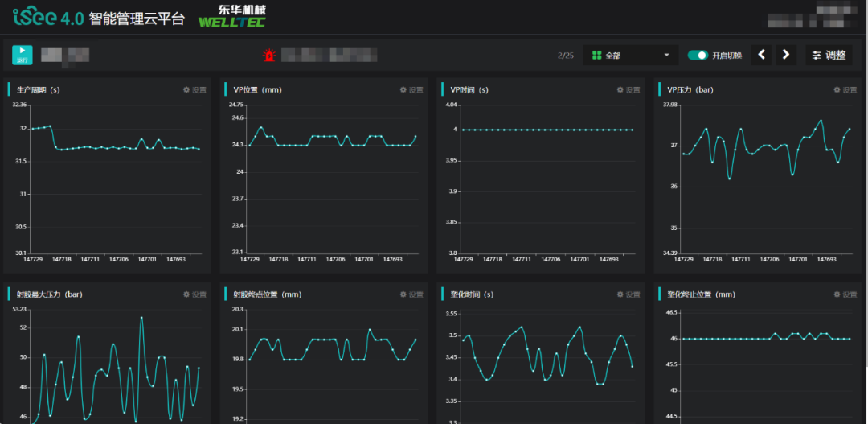The height and width of the screenshot is (424, 868).
Task: Click the 2/25 page indicator
Action: 565,56
